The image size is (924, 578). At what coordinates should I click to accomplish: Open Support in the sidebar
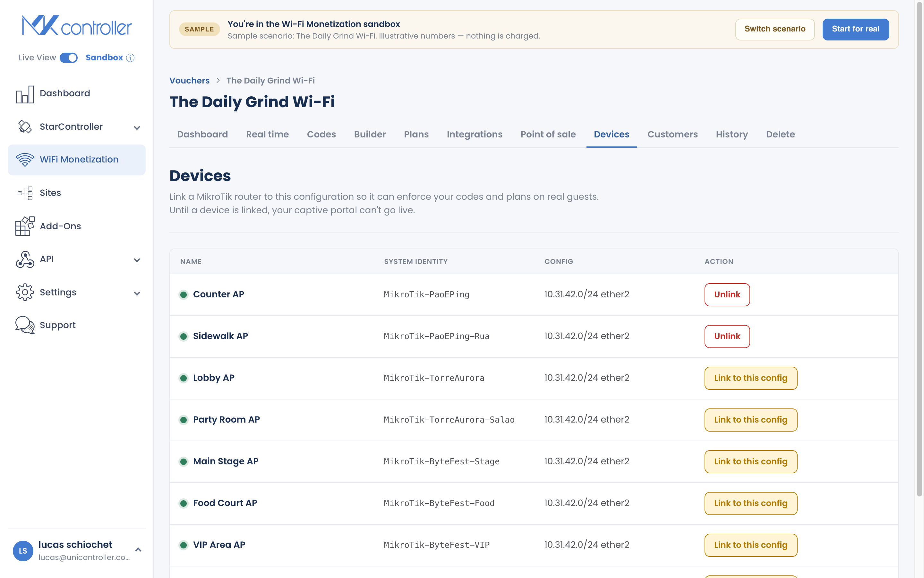click(x=76, y=325)
